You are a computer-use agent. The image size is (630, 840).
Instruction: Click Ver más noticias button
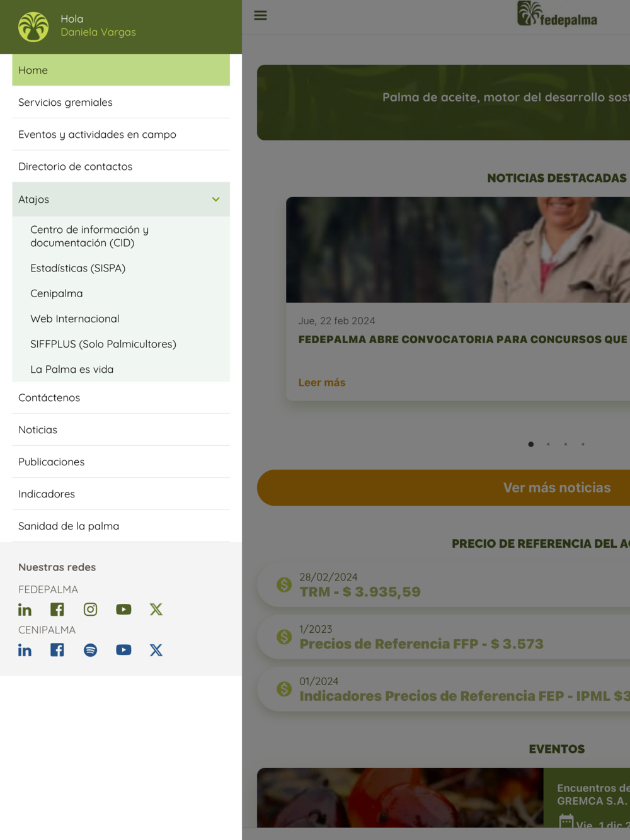444,487
